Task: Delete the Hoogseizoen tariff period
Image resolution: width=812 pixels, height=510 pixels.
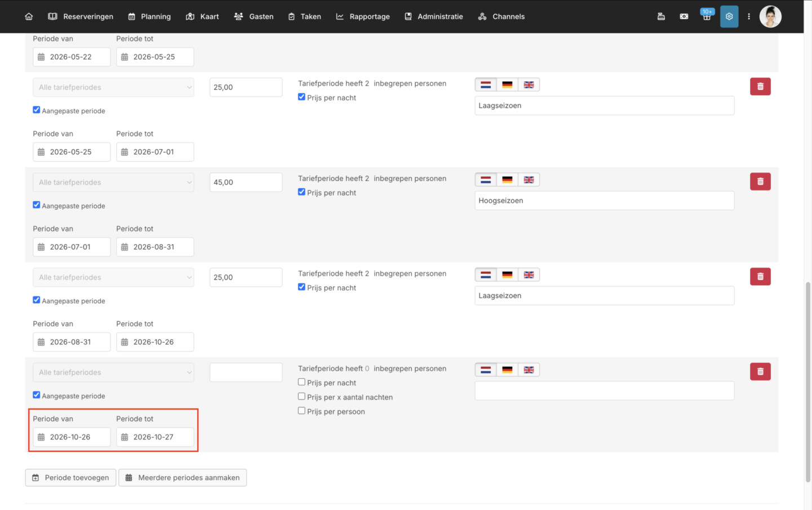Action: [x=760, y=181]
